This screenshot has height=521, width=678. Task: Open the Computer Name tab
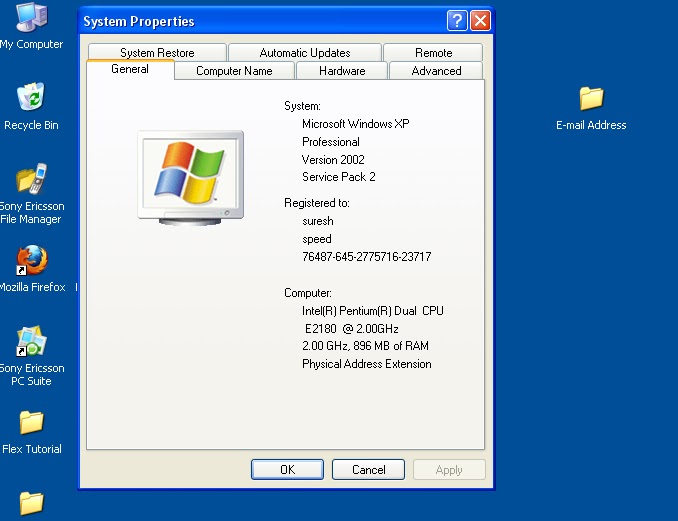click(234, 71)
